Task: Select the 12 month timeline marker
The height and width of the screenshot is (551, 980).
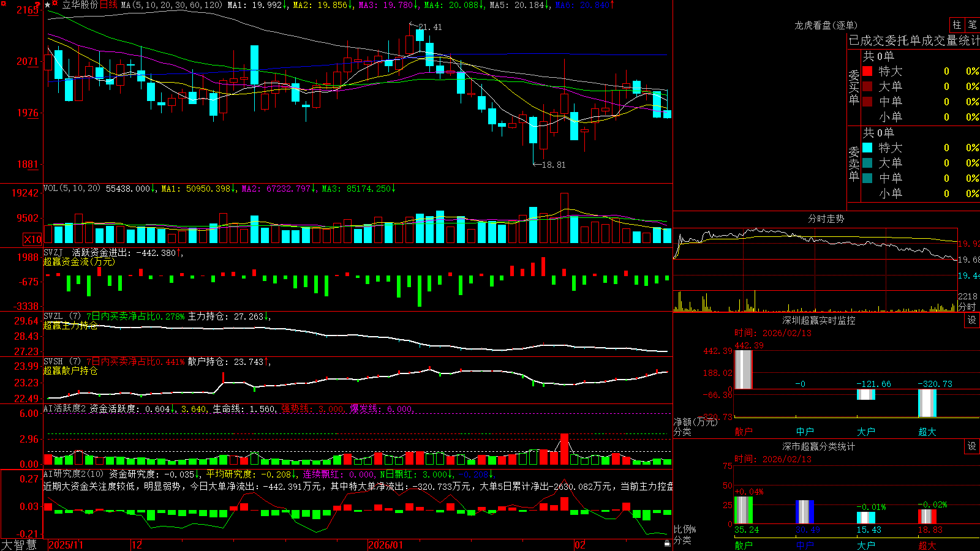Action: click(137, 545)
